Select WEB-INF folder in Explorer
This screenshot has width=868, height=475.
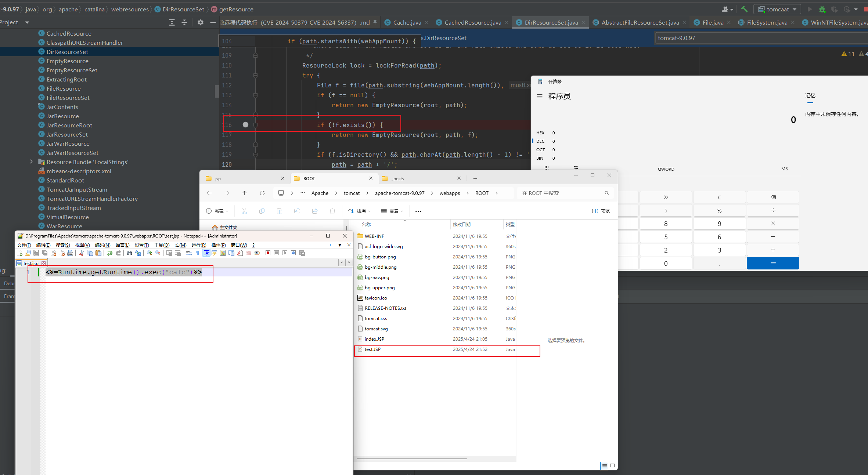pos(436,236)
